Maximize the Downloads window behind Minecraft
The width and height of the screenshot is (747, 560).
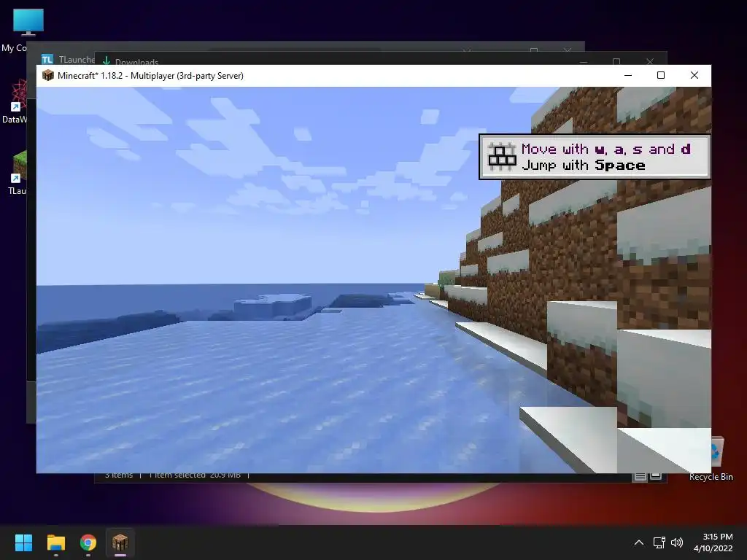(616, 61)
